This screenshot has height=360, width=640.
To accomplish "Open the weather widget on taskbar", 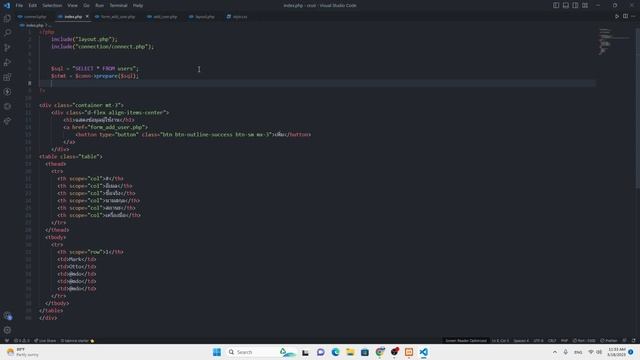I will [x=22, y=352].
